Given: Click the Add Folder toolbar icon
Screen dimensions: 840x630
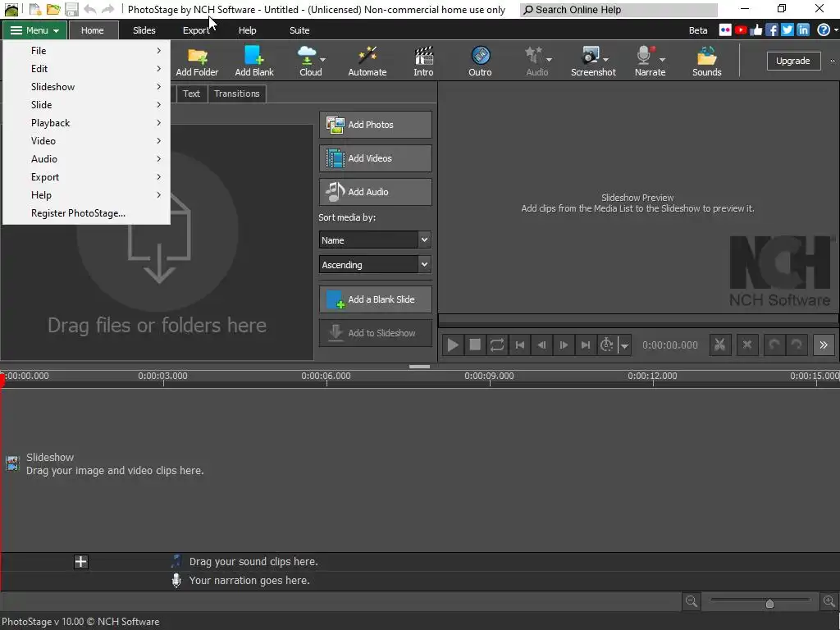Looking at the screenshot, I should click(197, 62).
